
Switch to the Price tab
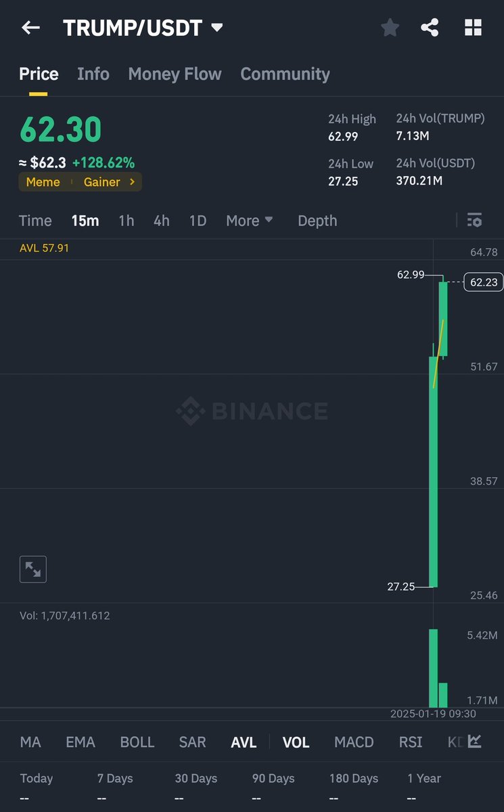pos(39,74)
